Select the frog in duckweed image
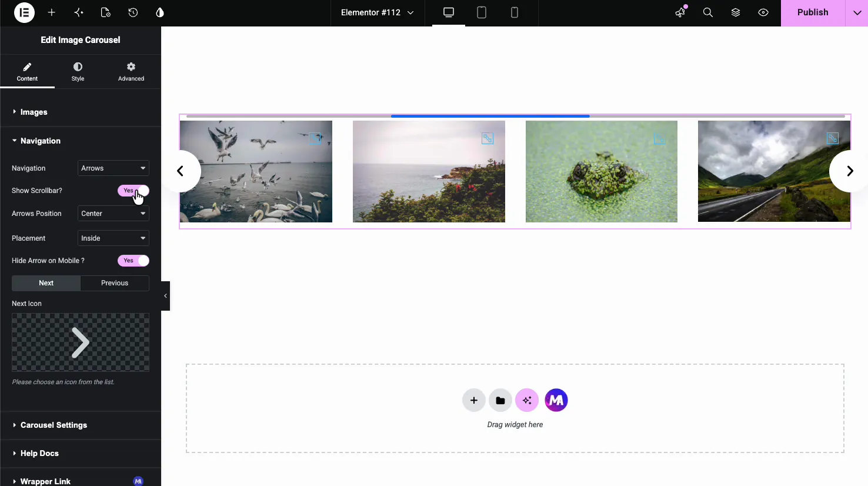Screen dimensions: 868x486 click(601, 171)
